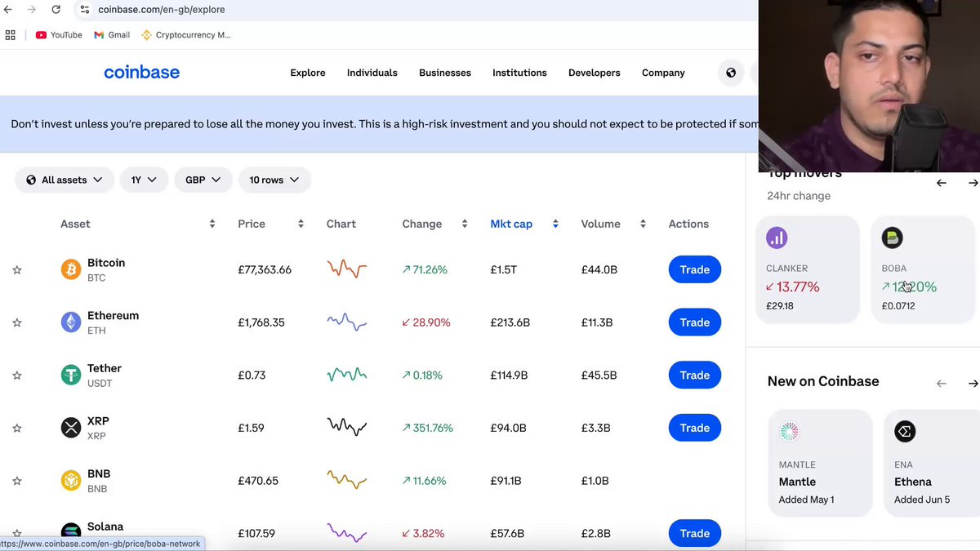
Task: Click the Bitcoin coin icon
Action: pyautogui.click(x=71, y=269)
